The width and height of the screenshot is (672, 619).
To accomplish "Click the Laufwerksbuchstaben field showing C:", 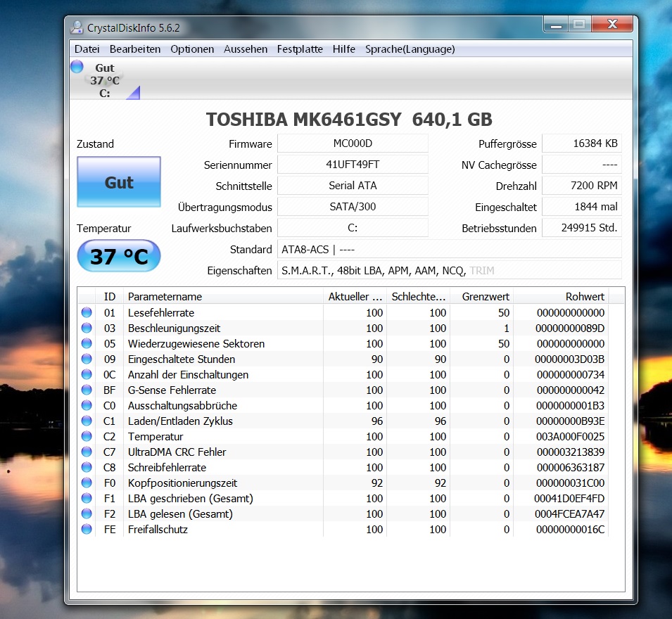I will (x=353, y=228).
